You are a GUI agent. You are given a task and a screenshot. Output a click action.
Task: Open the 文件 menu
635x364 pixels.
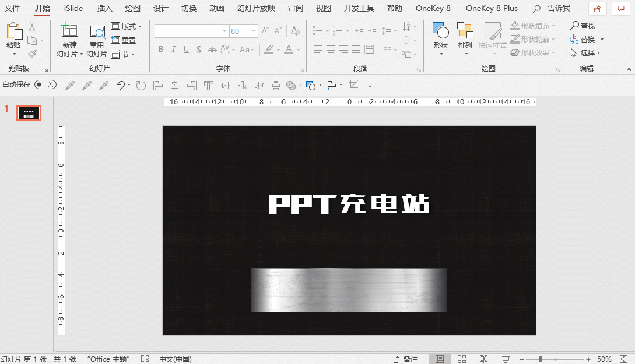pos(12,8)
